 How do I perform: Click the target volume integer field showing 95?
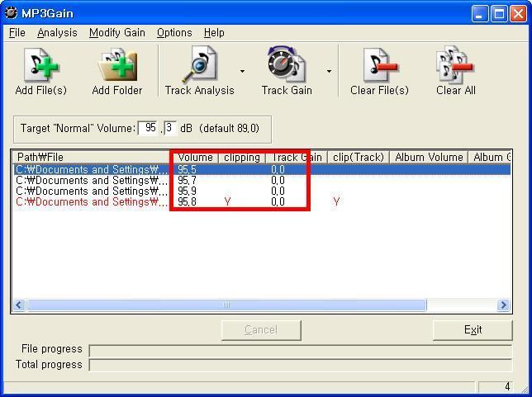tap(149, 128)
